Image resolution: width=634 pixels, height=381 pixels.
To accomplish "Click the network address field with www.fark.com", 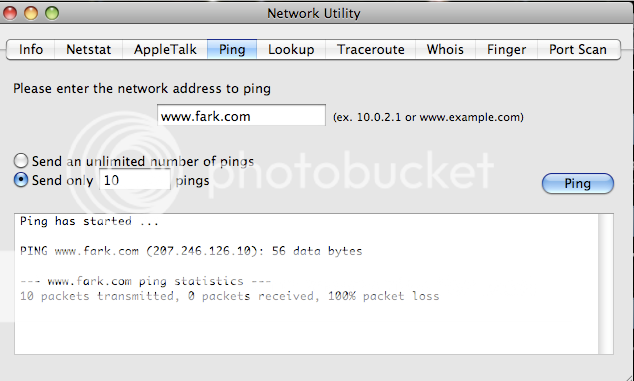I will [x=241, y=116].
